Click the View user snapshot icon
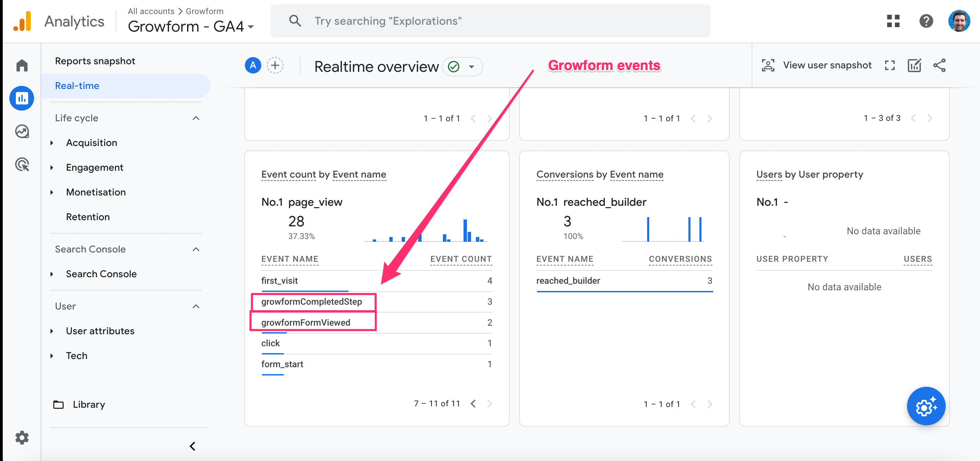This screenshot has height=461, width=980. pyautogui.click(x=768, y=65)
